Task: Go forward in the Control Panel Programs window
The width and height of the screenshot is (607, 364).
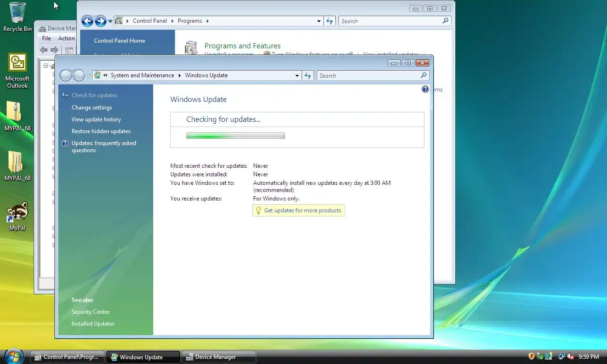Action: [x=101, y=21]
